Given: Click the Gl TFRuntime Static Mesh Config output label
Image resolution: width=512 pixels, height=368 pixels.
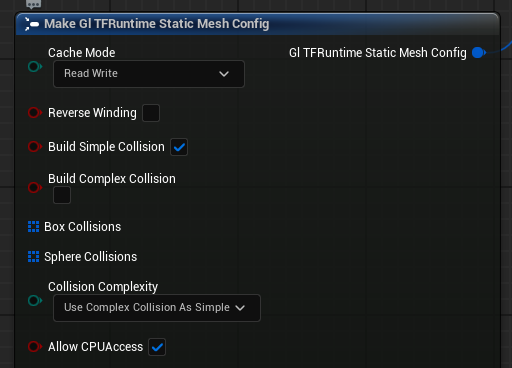Looking at the screenshot, I should tap(378, 53).
